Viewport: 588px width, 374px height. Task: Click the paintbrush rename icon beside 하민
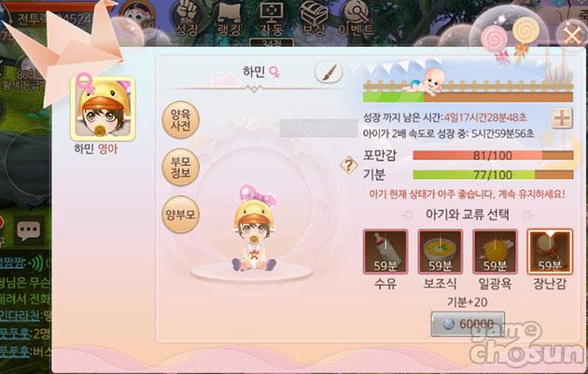329,72
